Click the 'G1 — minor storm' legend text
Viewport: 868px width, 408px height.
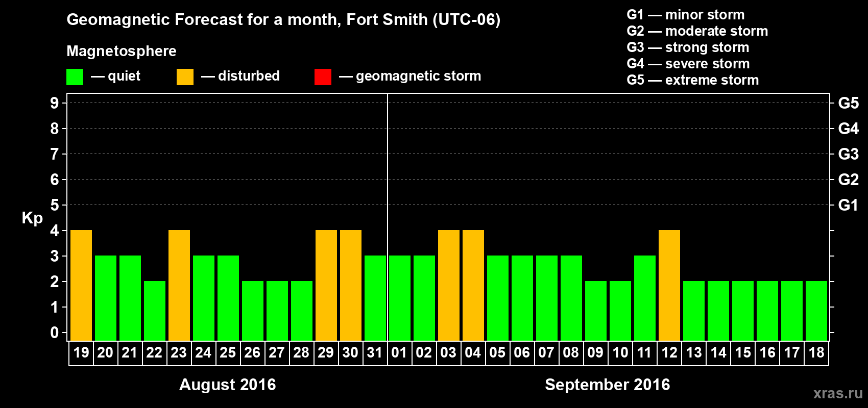[x=686, y=15]
